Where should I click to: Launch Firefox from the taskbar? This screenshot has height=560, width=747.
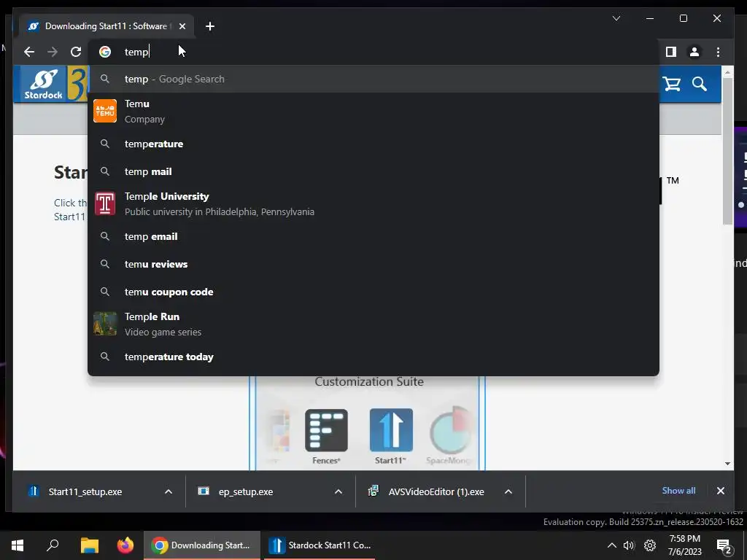point(125,545)
